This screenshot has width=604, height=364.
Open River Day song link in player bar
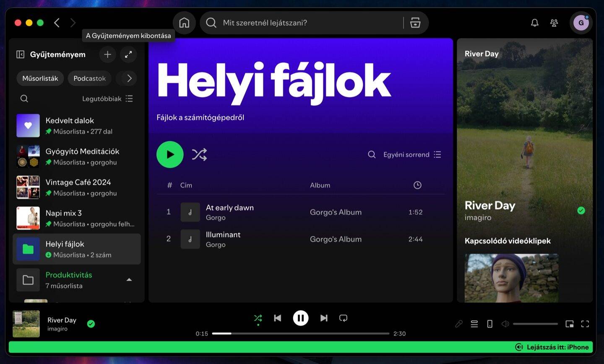point(62,320)
